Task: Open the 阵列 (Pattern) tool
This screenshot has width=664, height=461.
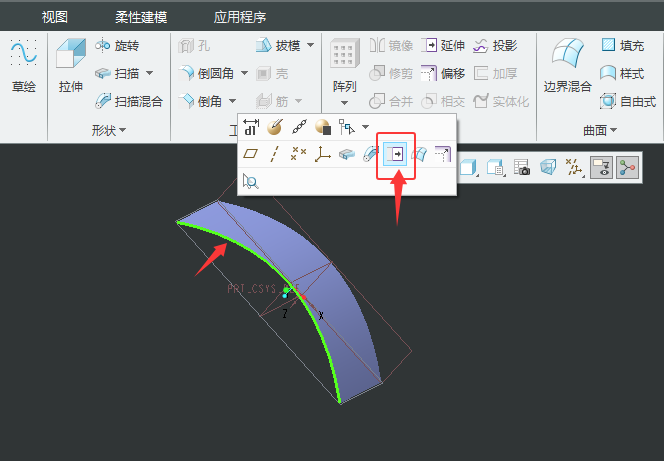Action: coord(344,66)
